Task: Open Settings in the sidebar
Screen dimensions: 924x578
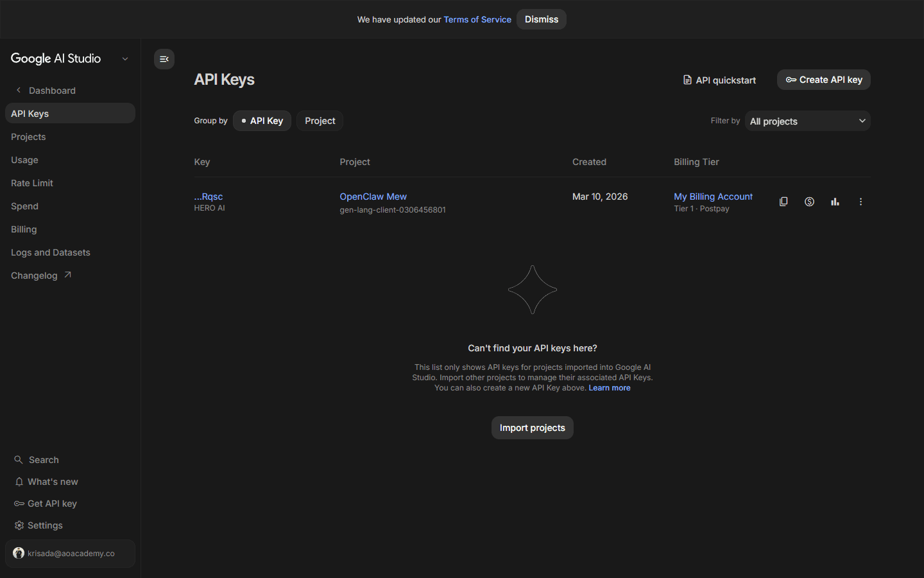Action: tap(70, 525)
